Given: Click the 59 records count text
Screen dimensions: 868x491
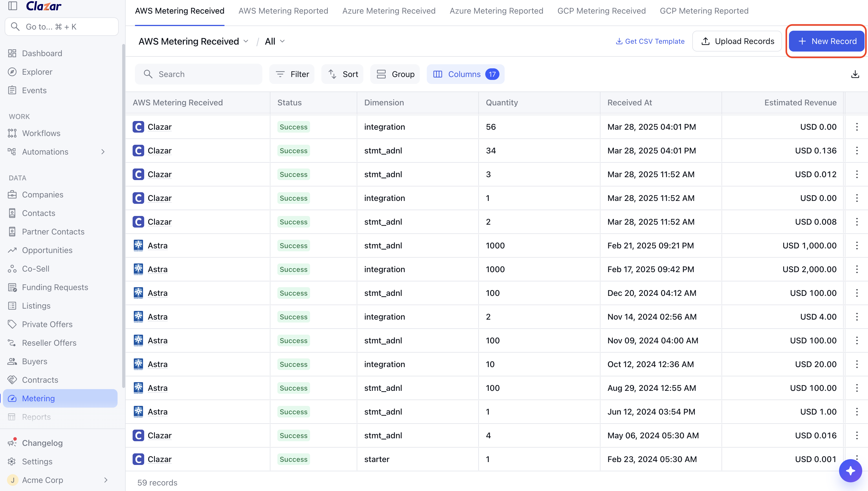Looking at the screenshot, I should tap(157, 483).
